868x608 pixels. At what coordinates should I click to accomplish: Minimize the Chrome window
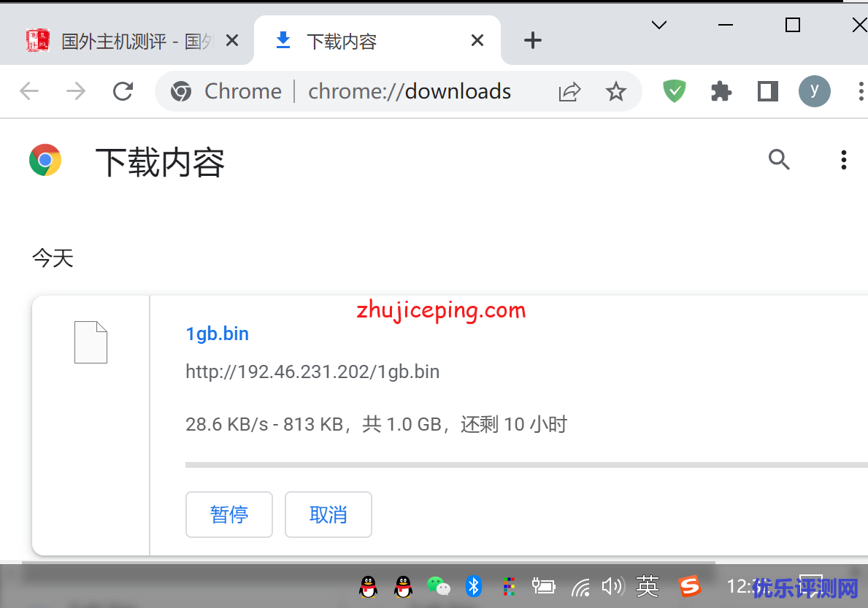(725, 25)
